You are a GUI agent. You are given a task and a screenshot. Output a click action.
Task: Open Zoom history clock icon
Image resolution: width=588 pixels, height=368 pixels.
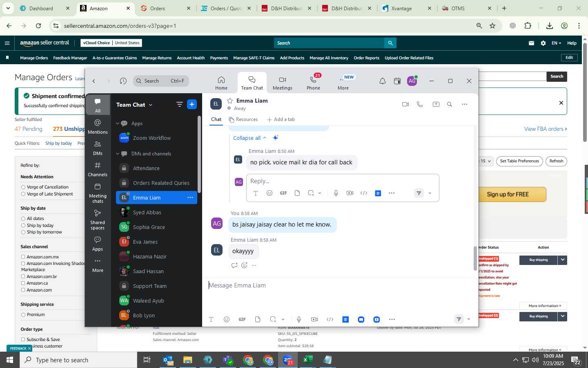tap(123, 81)
